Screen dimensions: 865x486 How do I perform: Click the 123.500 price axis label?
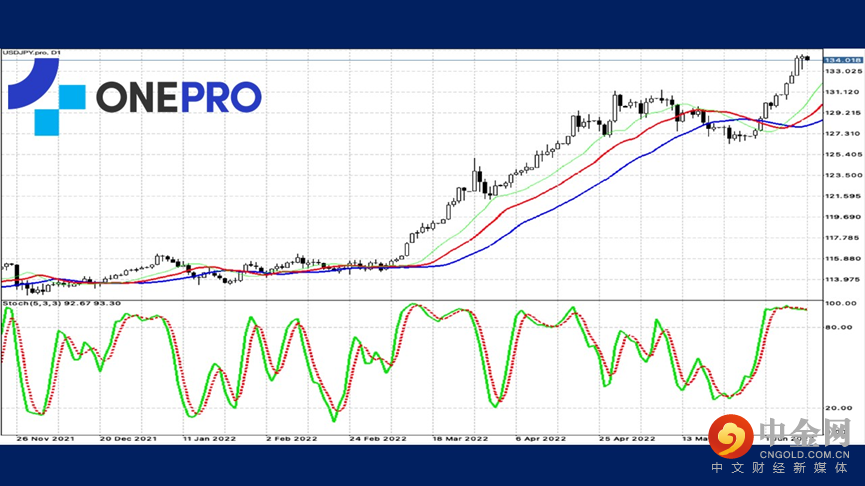pos(843,175)
